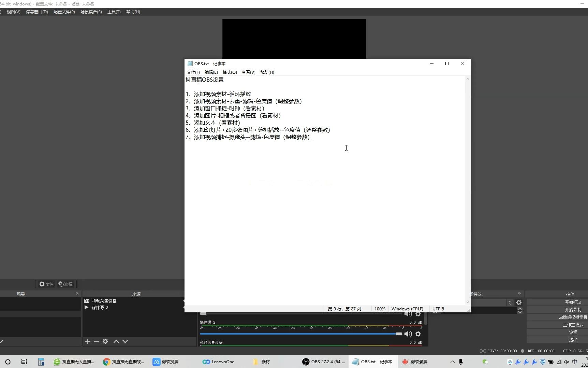The image size is (588, 368).
Task: Open 傲软投屏 from the taskbar
Action: click(x=166, y=362)
